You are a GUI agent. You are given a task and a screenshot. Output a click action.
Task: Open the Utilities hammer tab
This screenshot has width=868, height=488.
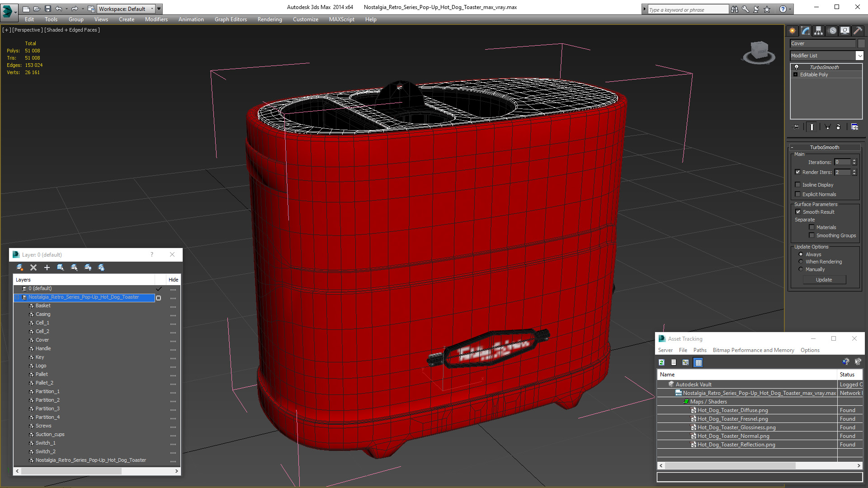pyautogui.click(x=858, y=31)
